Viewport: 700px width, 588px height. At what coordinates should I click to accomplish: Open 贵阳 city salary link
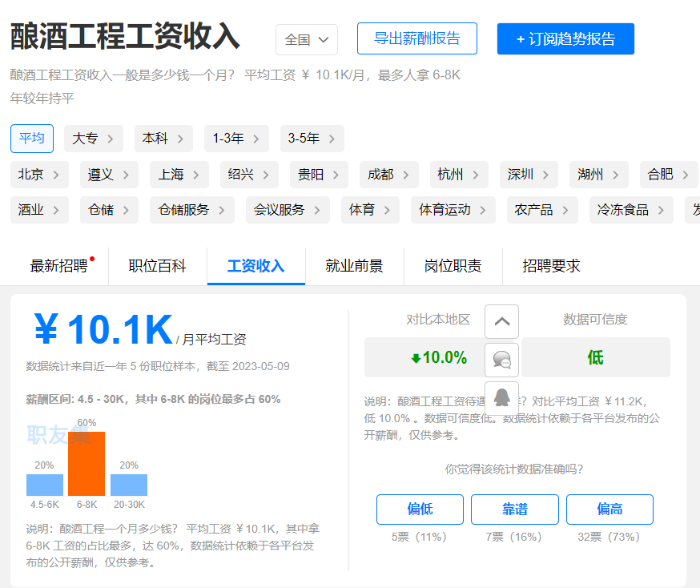(319, 175)
